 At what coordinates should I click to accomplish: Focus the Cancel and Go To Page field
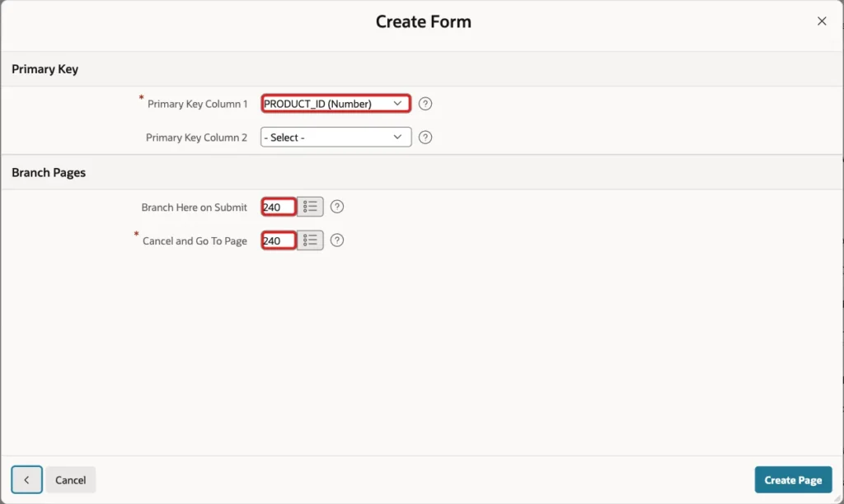point(279,240)
